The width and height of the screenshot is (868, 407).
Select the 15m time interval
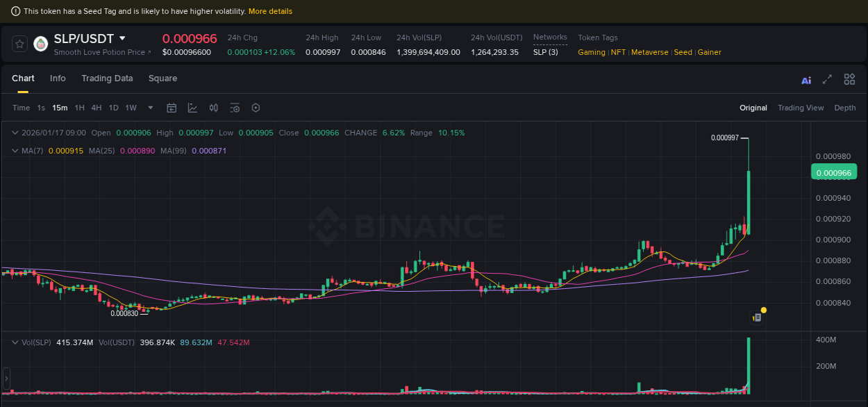click(x=60, y=108)
